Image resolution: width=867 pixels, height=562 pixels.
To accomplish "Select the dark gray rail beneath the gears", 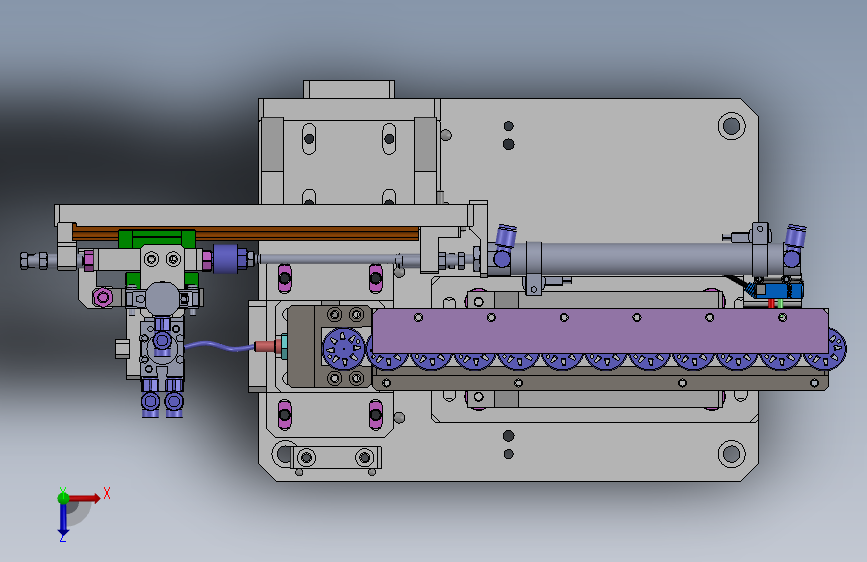I will (601, 382).
